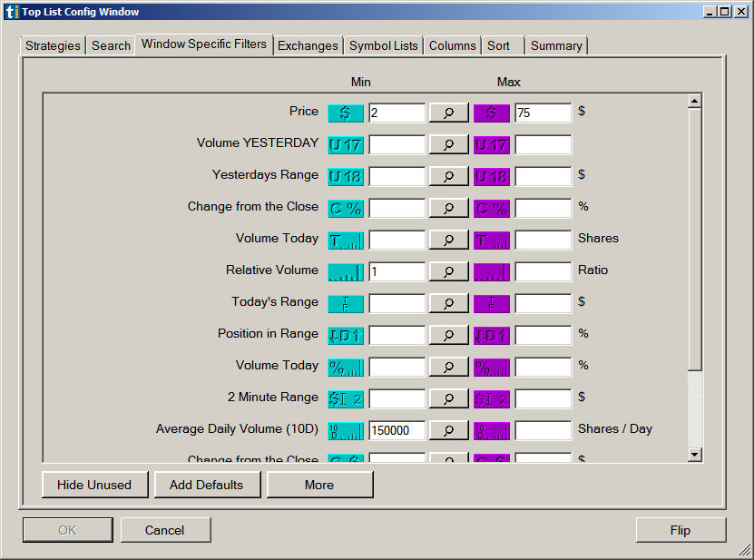
Task: Click the purple Average Daily Volume (10D) max icon
Action: click(x=492, y=430)
